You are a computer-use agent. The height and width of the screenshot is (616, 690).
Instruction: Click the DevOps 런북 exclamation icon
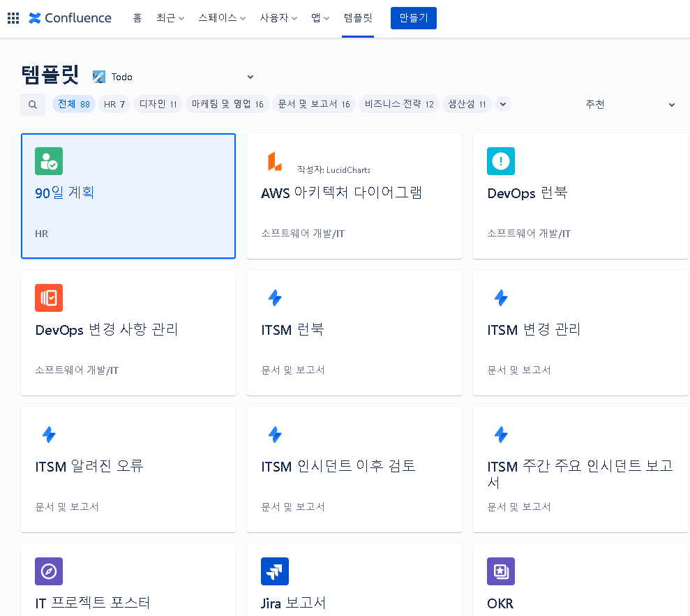pos(501,161)
